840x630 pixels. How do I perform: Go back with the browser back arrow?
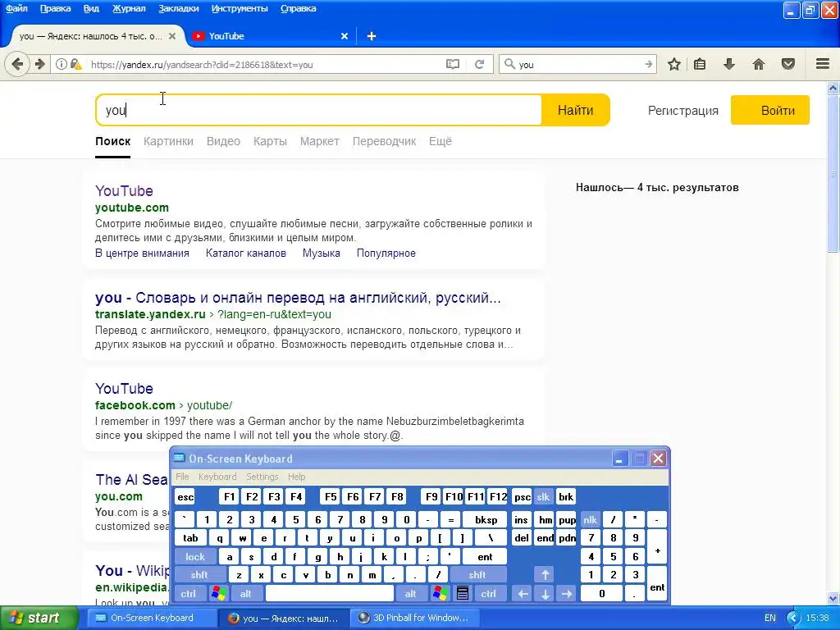(17, 64)
